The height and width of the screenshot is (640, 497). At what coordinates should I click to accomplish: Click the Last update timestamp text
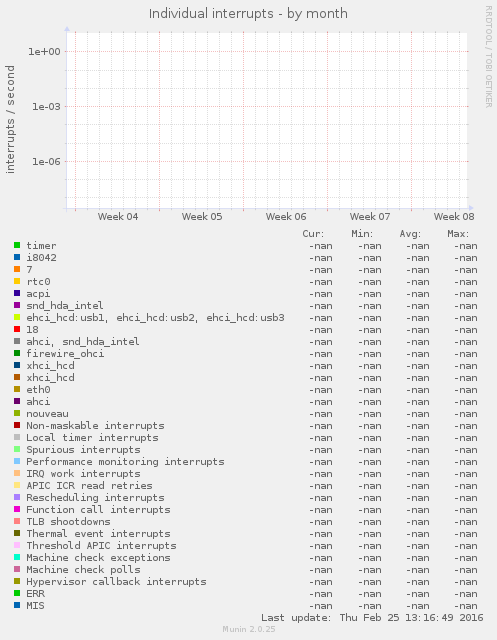(x=372, y=618)
